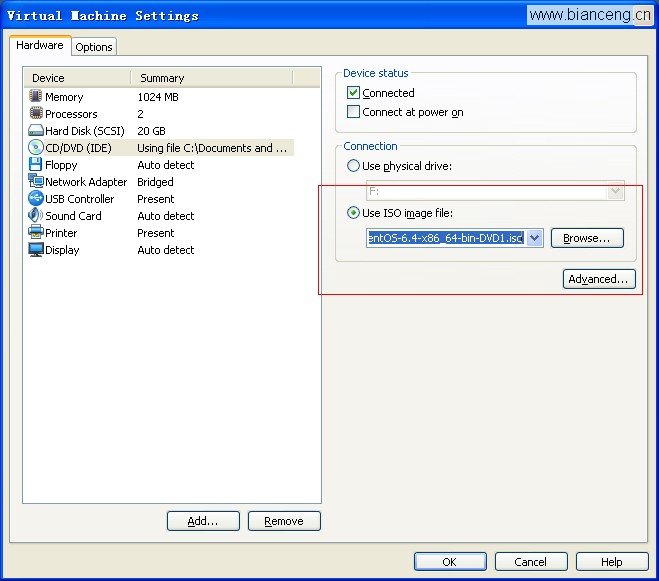Switch to the Hardware tab
This screenshot has width=659, height=581.
click(40, 45)
